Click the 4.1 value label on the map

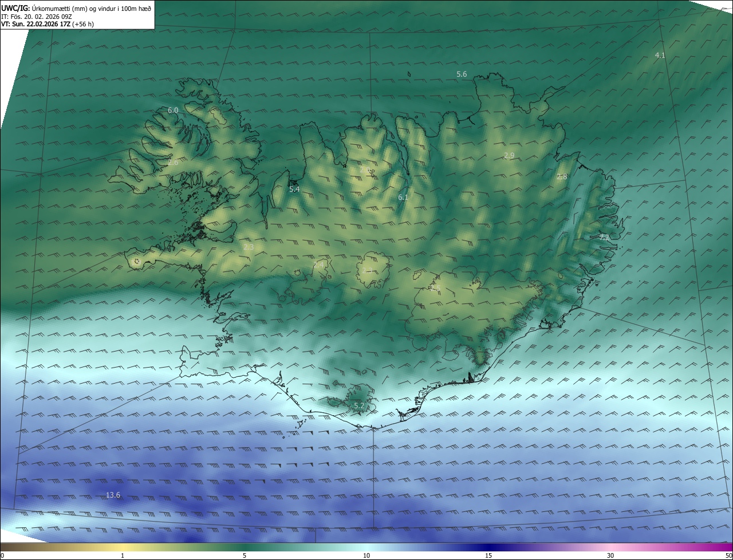tap(660, 55)
